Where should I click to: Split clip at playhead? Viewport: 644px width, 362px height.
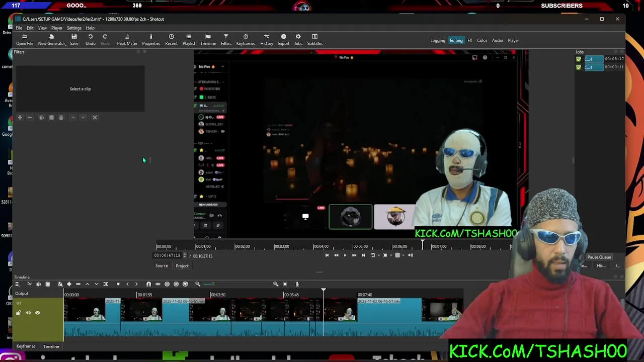point(106,284)
